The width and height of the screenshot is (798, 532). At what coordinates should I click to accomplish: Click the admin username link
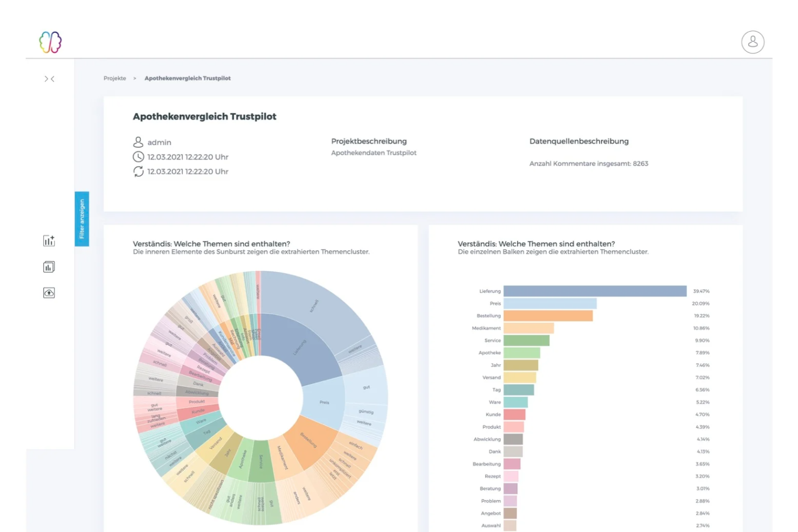160,142
